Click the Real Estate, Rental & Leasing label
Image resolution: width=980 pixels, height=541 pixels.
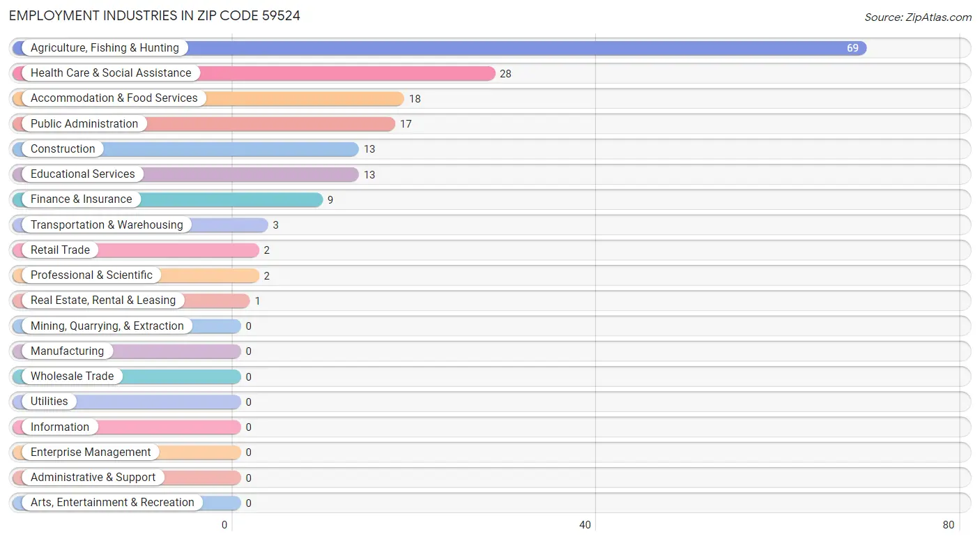coord(103,300)
